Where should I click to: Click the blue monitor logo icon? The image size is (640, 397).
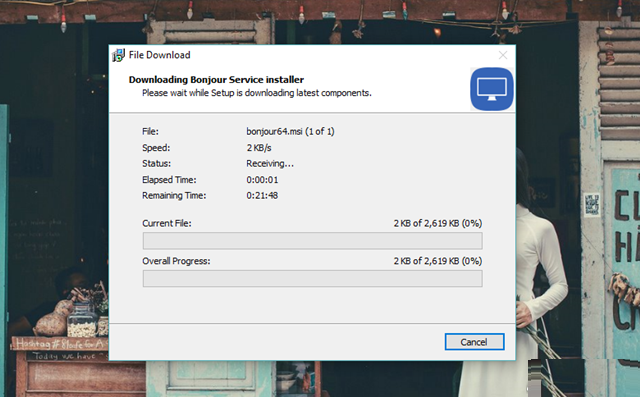pyautogui.click(x=492, y=89)
